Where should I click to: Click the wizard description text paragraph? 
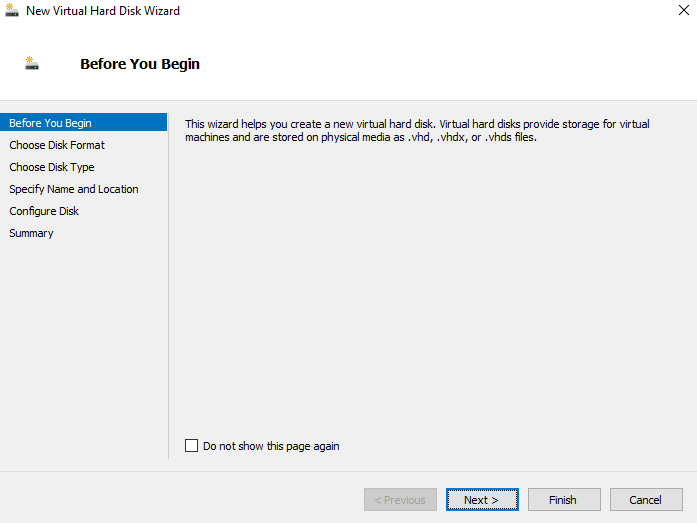(x=417, y=131)
